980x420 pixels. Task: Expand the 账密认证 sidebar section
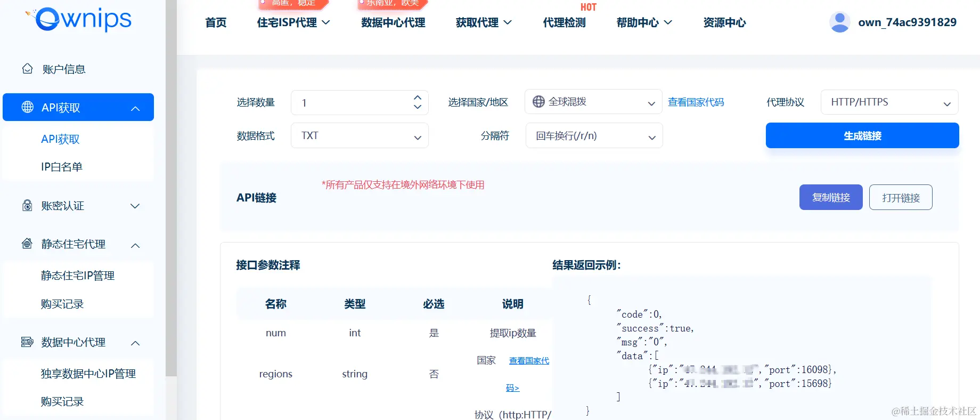pyautogui.click(x=135, y=206)
